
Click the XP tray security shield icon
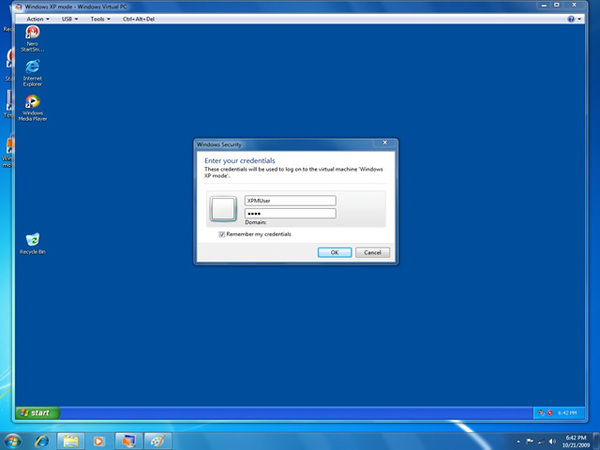point(550,413)
